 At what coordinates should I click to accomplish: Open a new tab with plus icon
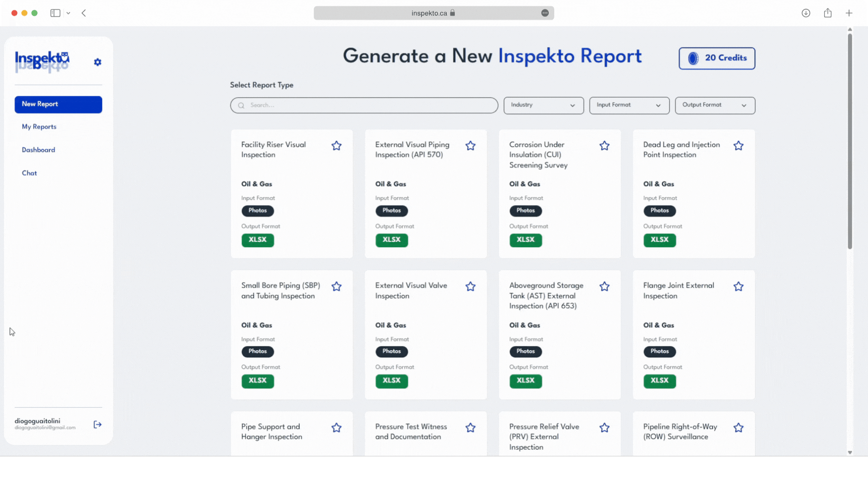pos(849,13)
